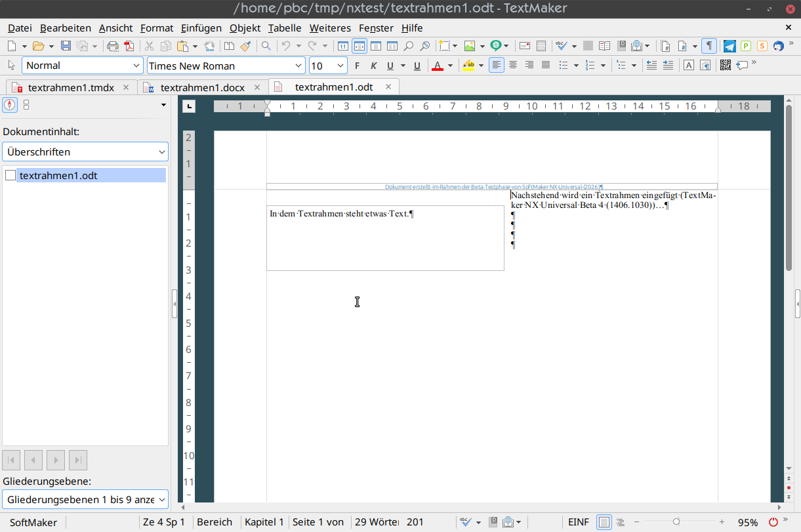
Task: Click the red power icon in status bar
Action: 773,522
